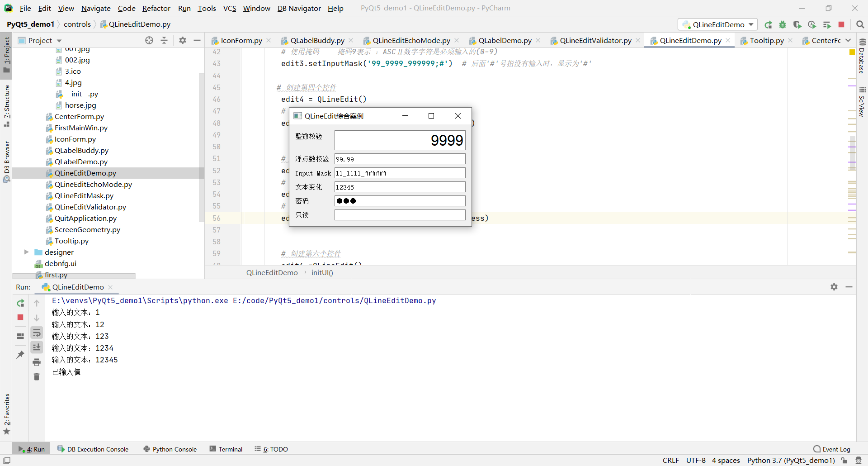Switch to IconForm.py editor tab
868x466 pixels.
(x=241, y=40)
